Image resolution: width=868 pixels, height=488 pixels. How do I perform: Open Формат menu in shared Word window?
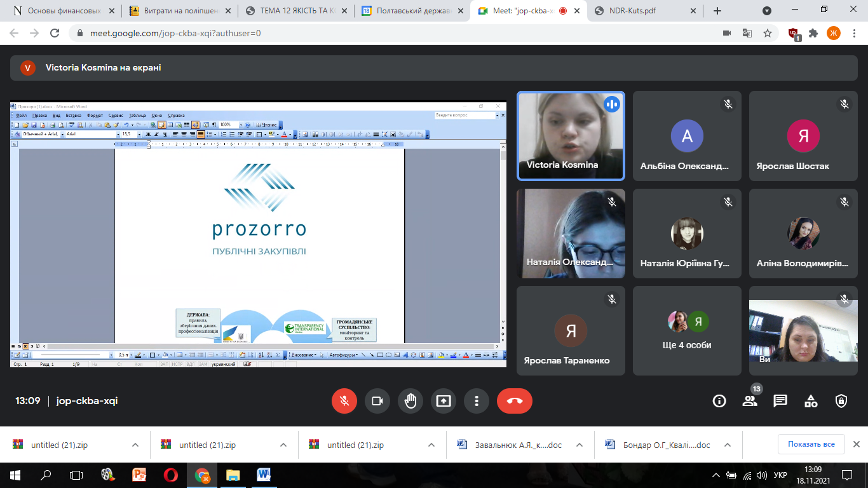click(95, 116)
